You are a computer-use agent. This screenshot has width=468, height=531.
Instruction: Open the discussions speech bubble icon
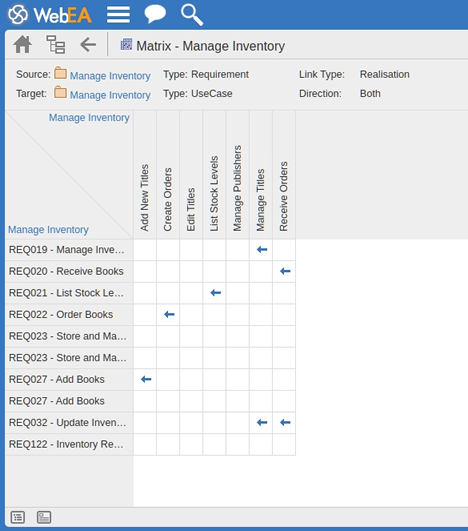[x=155, y=14]
